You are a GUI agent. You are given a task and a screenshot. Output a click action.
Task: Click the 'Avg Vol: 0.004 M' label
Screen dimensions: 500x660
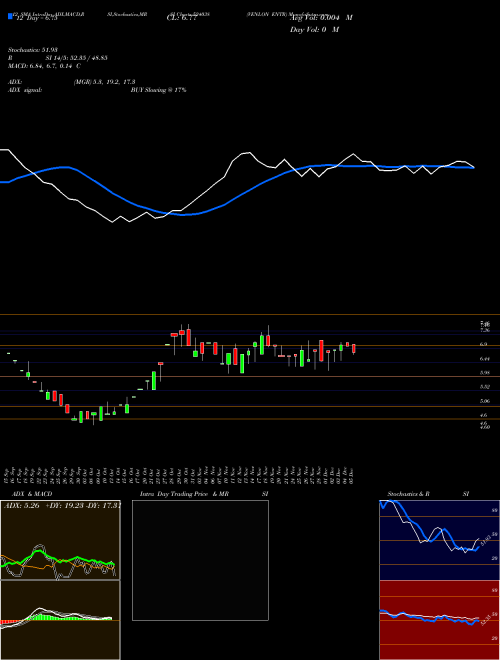point(321,18)
